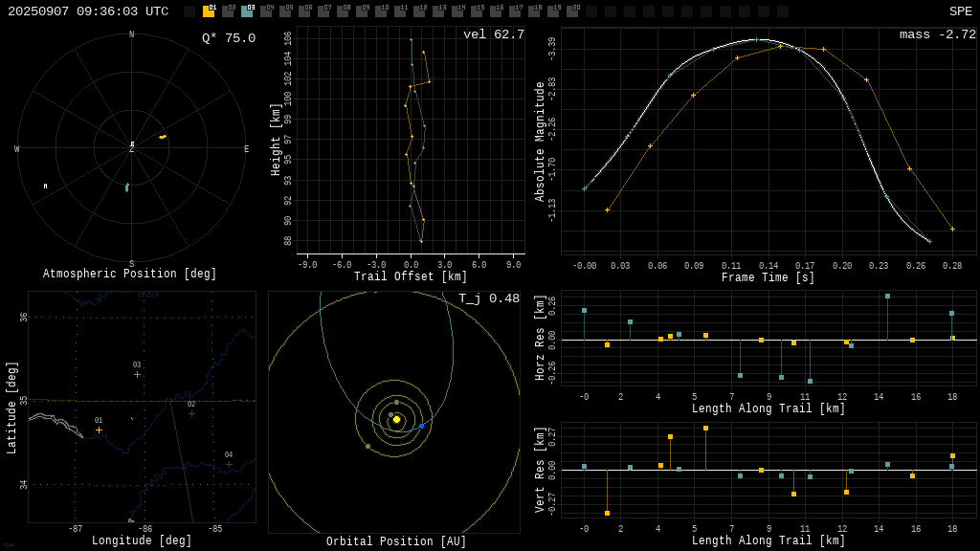Click the T_j 0.48 label
This screenshot has height=551, width=980.
tap(488, 298)
